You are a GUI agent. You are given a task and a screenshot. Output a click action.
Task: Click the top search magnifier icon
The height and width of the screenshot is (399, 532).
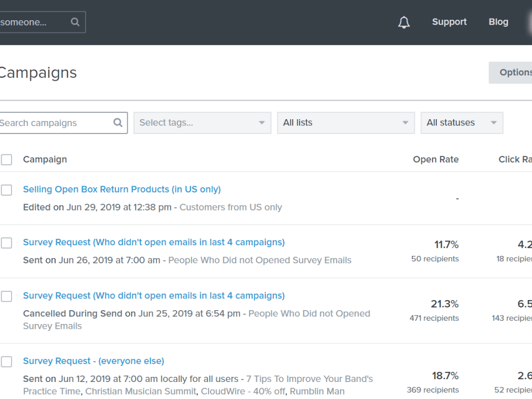[75, 22]
